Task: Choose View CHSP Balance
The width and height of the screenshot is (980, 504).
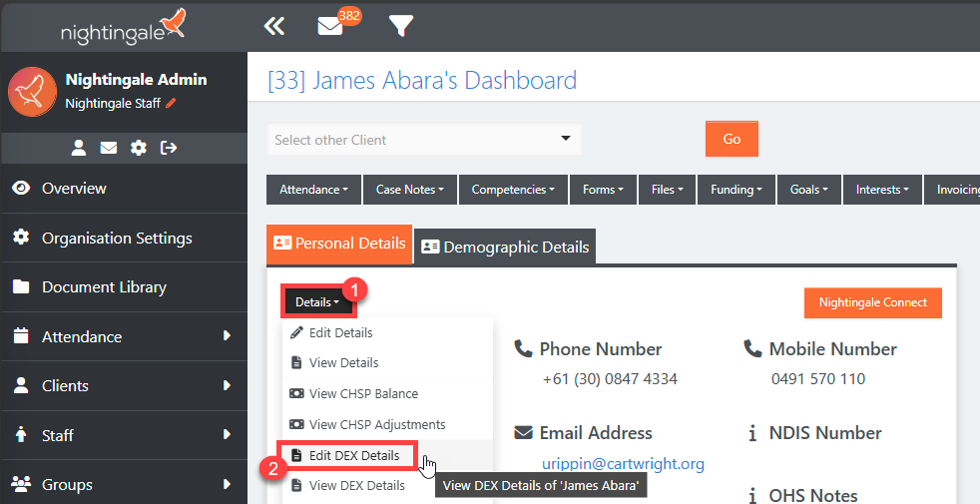Action: coord(387,393)
